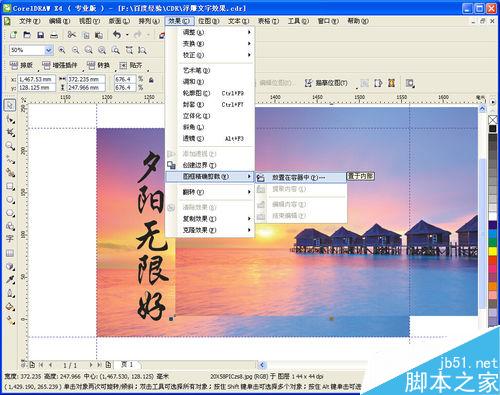Click the X position field 1,467.53 mm
The image size is (500, 395).
[36, 79]
